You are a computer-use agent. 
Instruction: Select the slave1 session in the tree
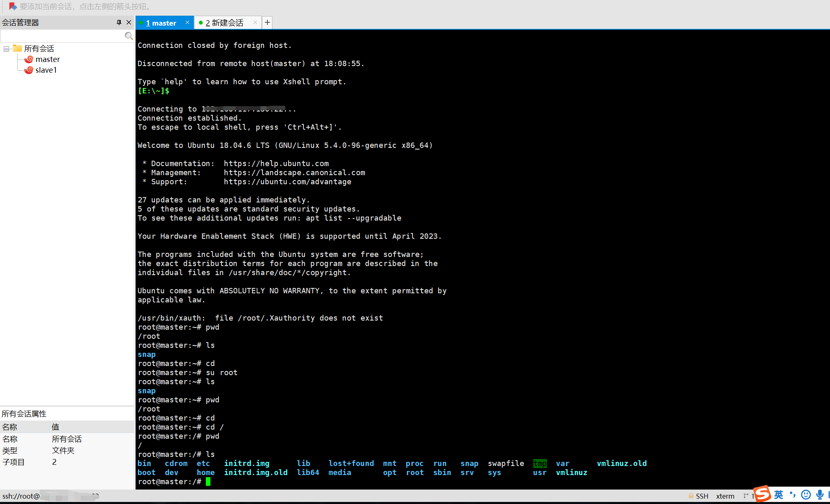[46, 70]
